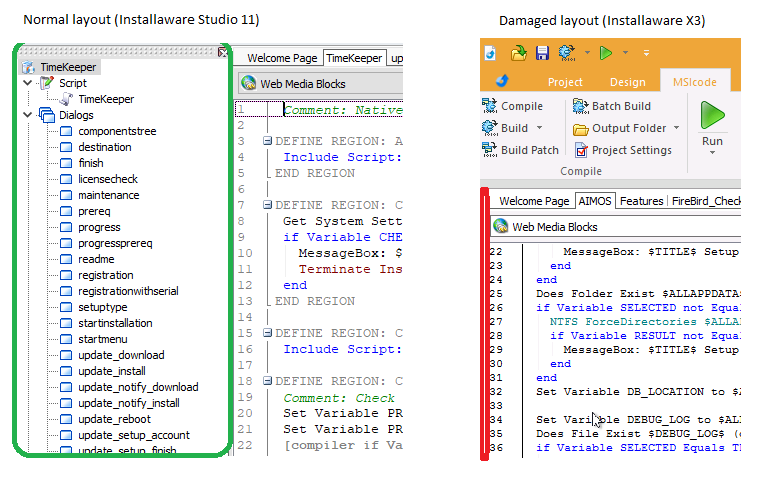Open the Welcome Page tab in Studio 11
760x477 pixels.
click(282, 58)
